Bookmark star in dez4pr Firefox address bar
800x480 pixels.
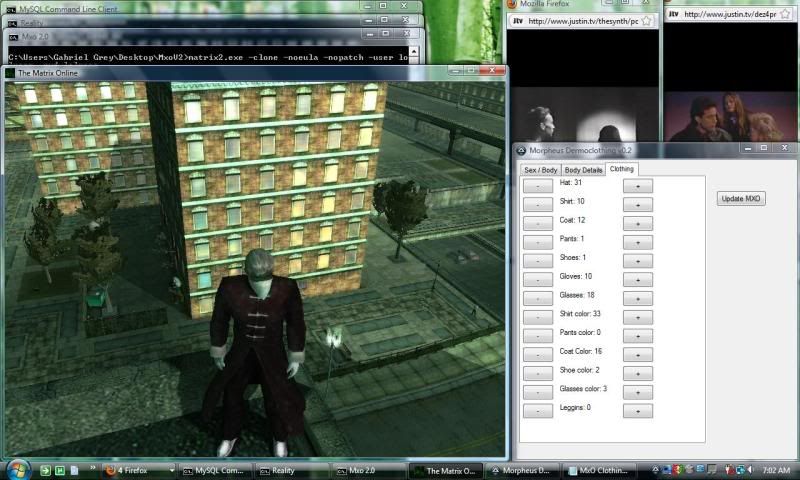pos(785,14)
